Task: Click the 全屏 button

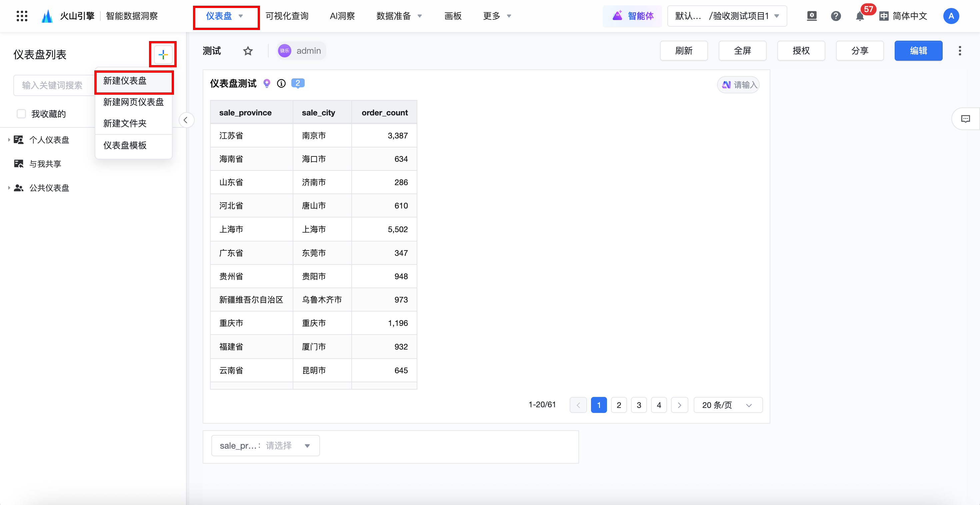Action: (x=742, y=51)
